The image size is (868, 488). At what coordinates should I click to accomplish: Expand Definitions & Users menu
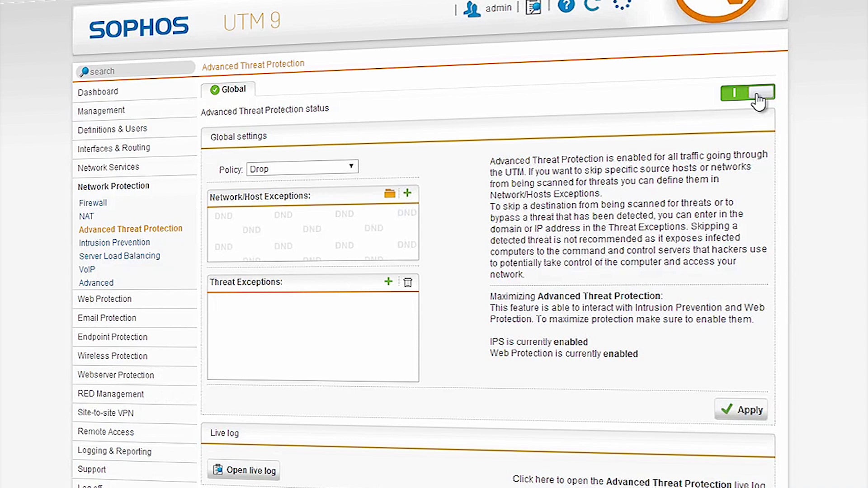pyautogui.click(x=112, y=130)
